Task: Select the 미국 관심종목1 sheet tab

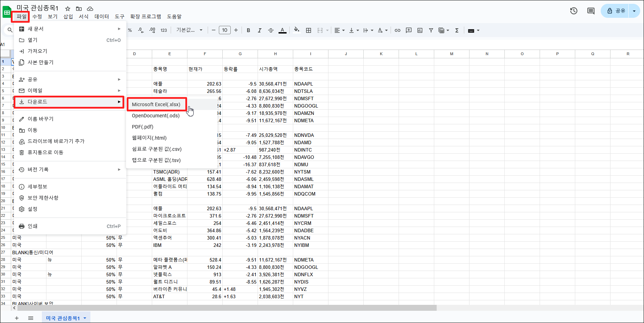Action: pyautogui.click(x=66, y=318)
